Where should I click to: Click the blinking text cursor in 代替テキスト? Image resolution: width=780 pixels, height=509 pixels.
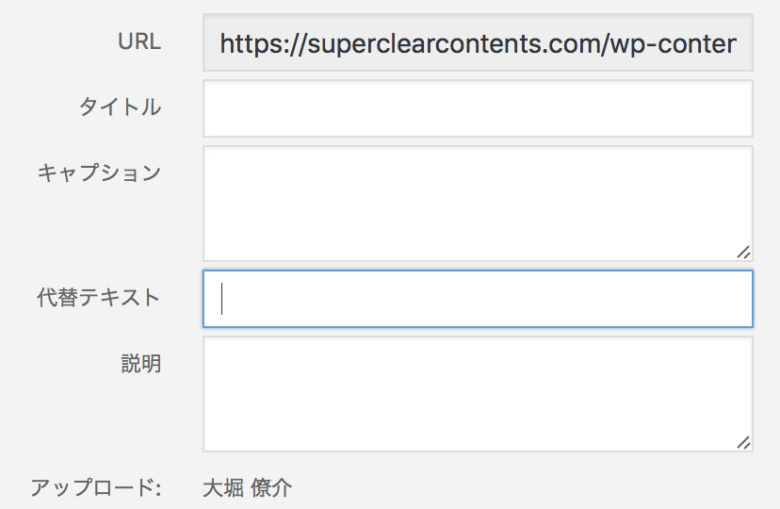(x=222, y=298)
